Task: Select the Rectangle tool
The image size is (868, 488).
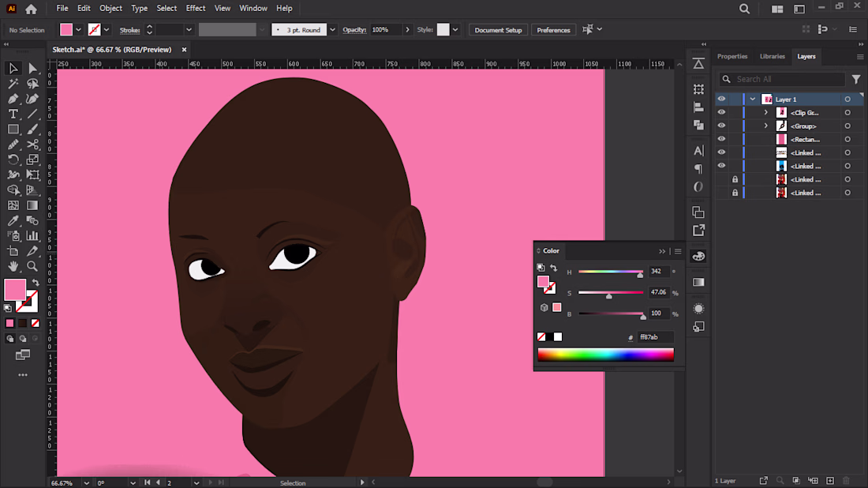Action: pyautogui.click(x=13, y=129)
